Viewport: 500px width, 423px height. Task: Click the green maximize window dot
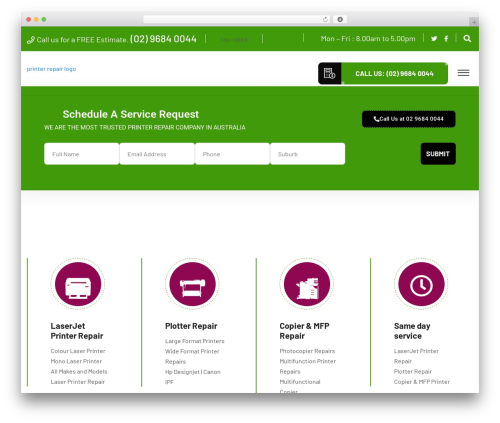coord(44,19)
